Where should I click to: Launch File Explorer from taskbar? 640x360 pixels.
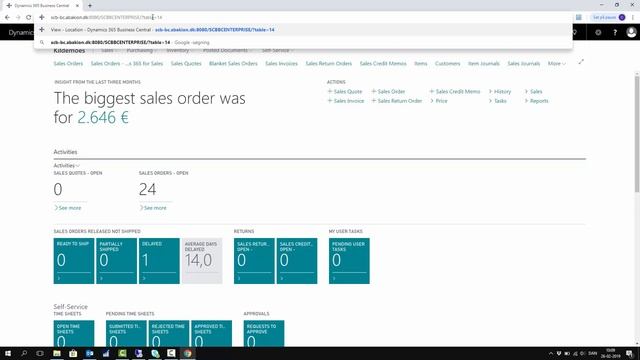pyautogui.click(x=57, y=353)
